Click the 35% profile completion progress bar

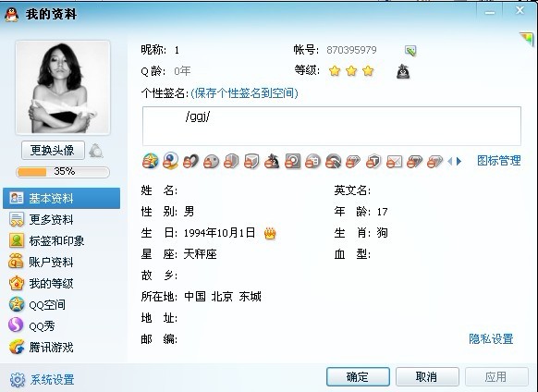pyautogui.click(x=63, y=172)
